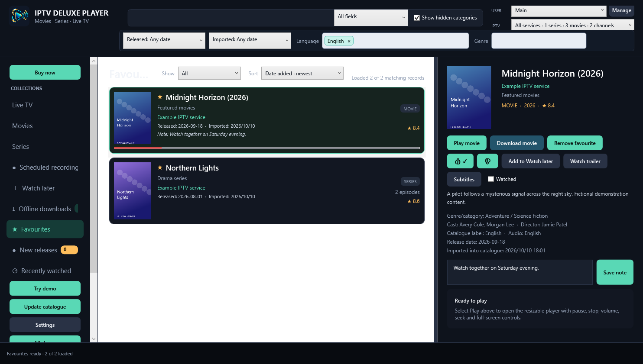643x364 pixels.
Task: Click the Buy now button
Action: click(45, 72)
